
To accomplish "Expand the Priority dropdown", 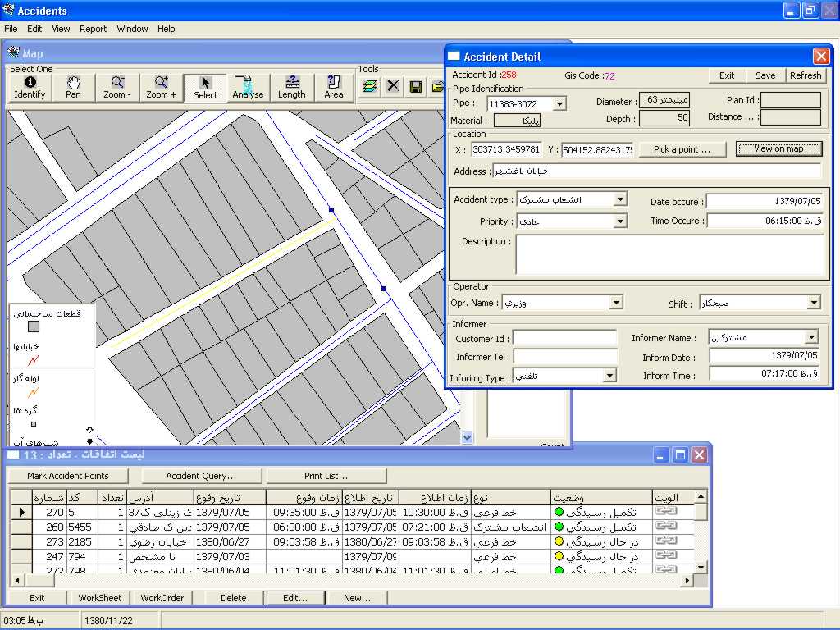I will point(620,221).
